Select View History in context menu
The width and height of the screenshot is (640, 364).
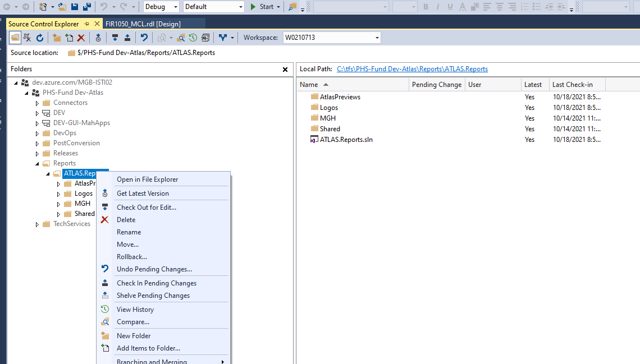point(135,310)
